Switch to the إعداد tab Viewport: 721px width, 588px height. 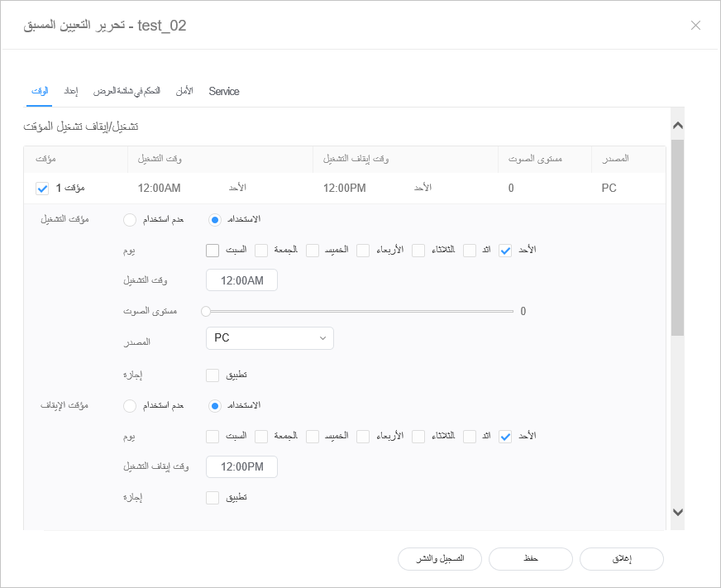click(71, 91)
